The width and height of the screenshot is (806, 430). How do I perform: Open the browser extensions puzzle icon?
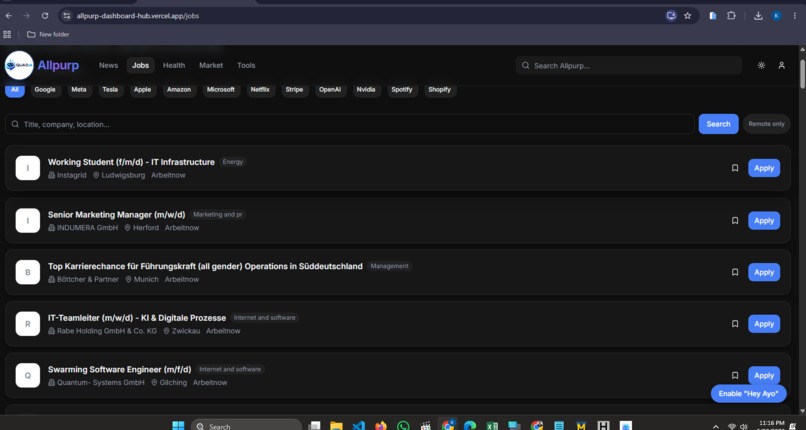pos(731,16)
